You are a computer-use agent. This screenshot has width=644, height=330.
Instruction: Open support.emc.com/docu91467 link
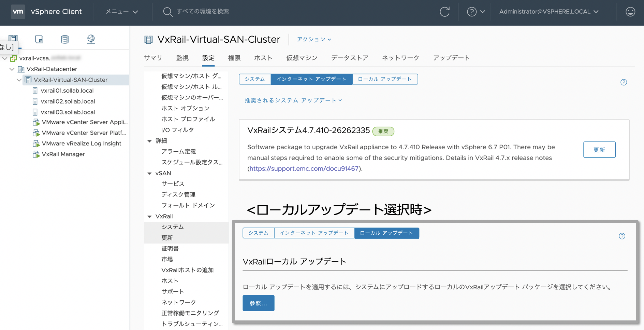point(304,168)
